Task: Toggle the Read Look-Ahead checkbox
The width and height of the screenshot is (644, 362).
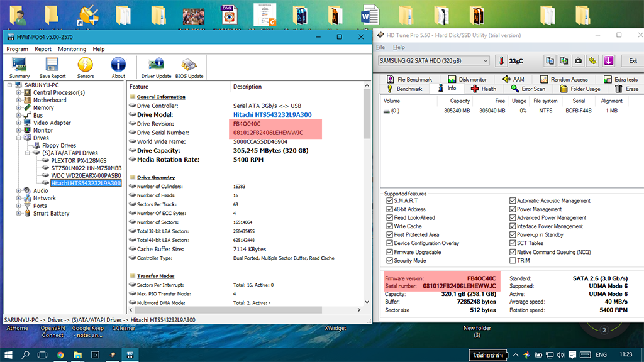Action: click(x=389, y=218)
